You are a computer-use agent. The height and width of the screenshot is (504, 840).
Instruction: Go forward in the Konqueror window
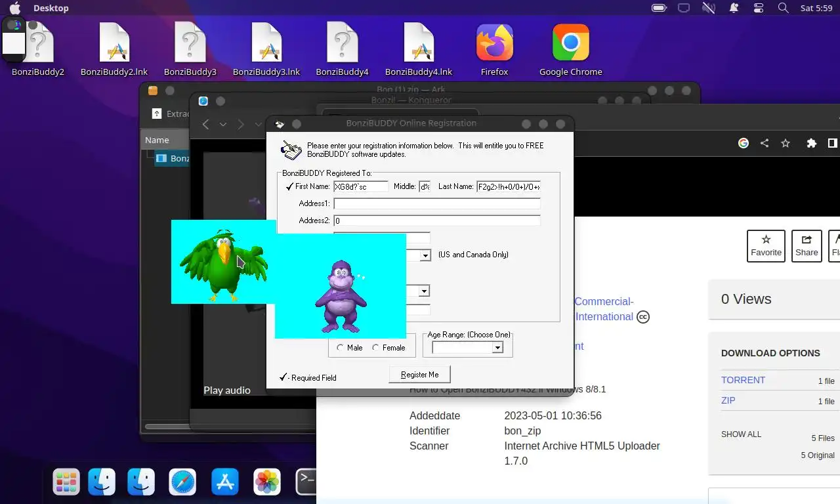tap(241, 124)
